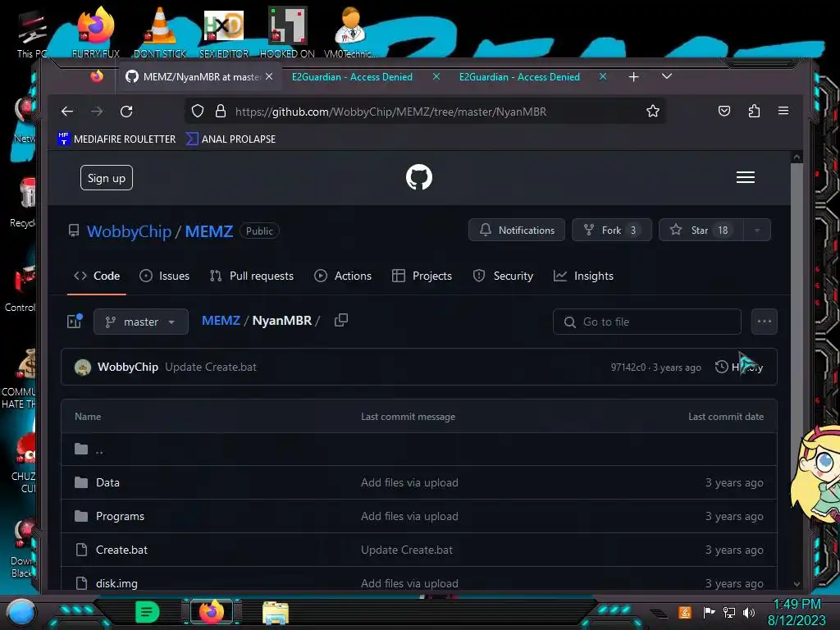Open the GitHub hamburger navigation menu
Screen dimensions: 840x630
(x=745, y=177)
